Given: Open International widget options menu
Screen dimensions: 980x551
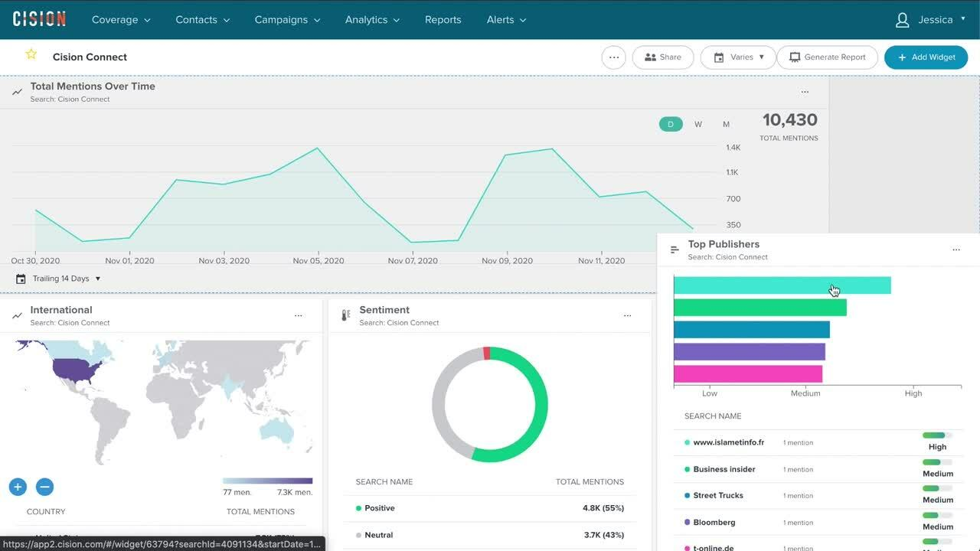Looking at the screenshot, I should tap(299, 315).
